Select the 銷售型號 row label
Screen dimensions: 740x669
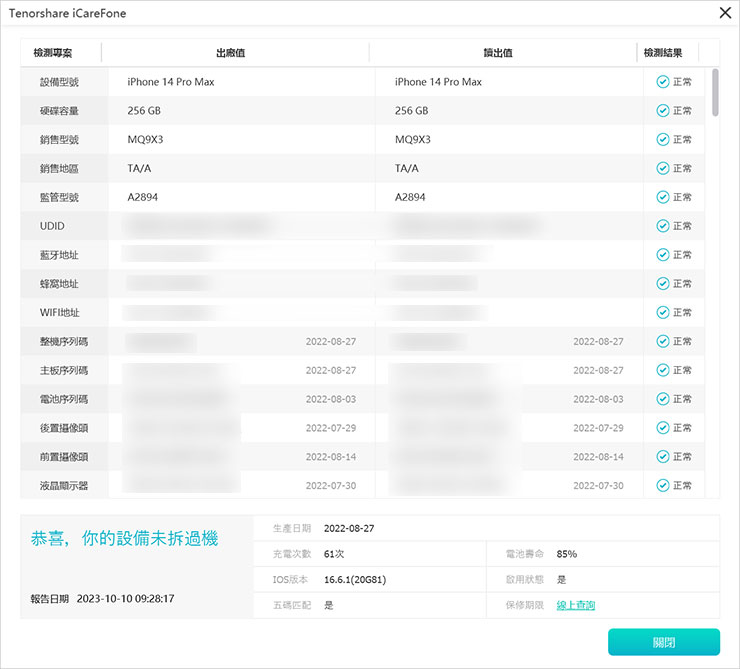pyautogui.click(x=59, y=140)
